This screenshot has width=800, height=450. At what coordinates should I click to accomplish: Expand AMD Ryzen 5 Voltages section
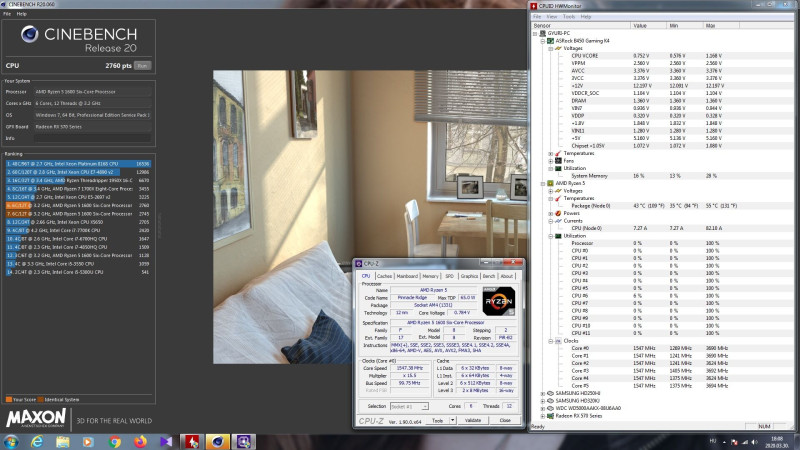551,191
